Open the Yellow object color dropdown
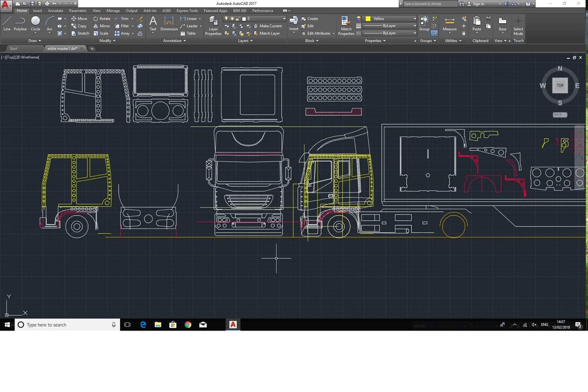The height and width of the screenshot is (392, 588). (414, 18)
